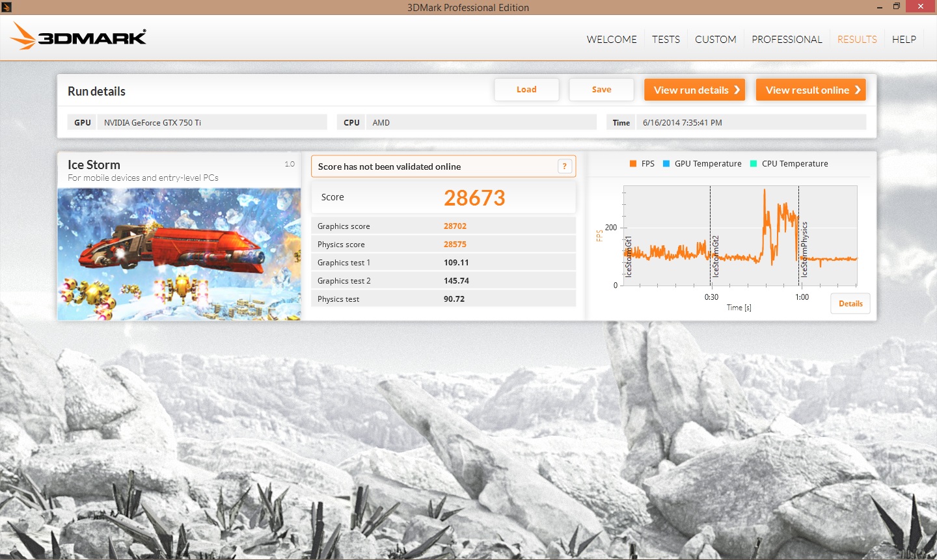Click the IceStormPhysics marker line on chart
The width and height of the screenshot is (937, 560).
click(799, 235)
